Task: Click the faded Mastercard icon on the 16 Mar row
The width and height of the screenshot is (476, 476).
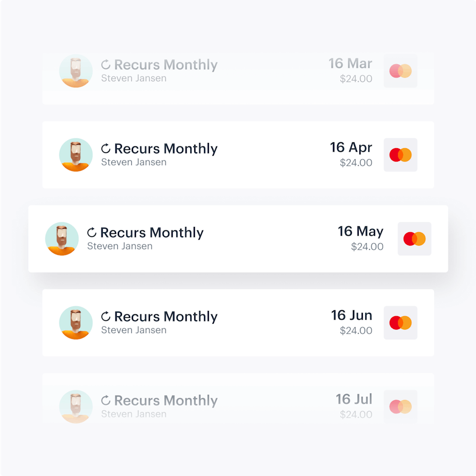Action: 401,71
